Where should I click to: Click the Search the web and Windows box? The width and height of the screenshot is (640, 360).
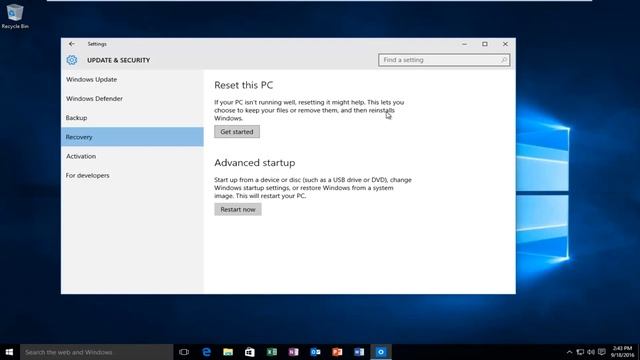pyautogui.click(x=96, y=352)
